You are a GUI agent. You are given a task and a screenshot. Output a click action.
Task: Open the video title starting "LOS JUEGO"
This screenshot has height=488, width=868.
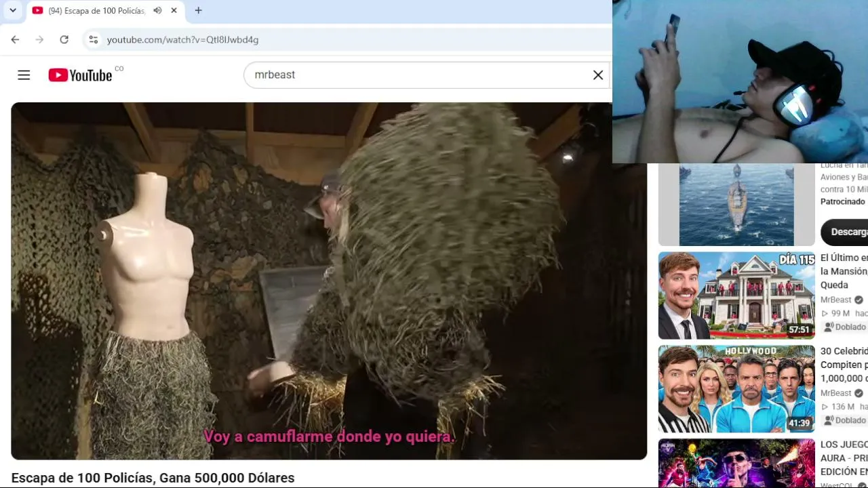click(844, 458)
